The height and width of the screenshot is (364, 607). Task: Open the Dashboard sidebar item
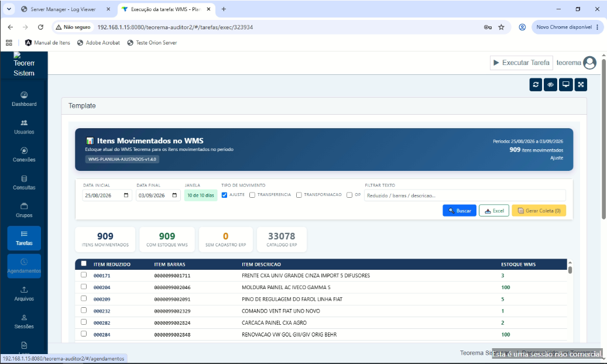click(x=24, y=99)
